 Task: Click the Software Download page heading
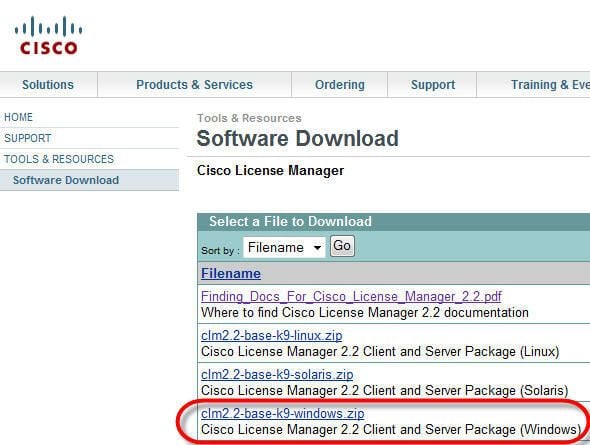click(297, 138)
